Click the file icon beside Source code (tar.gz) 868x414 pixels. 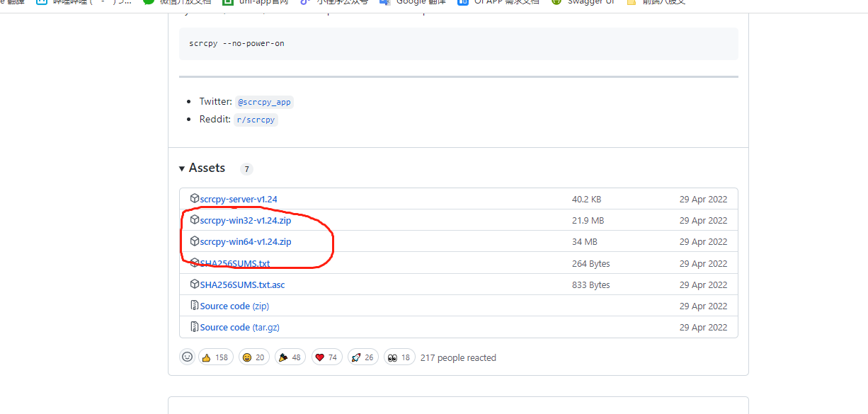[x=195, y=326]
